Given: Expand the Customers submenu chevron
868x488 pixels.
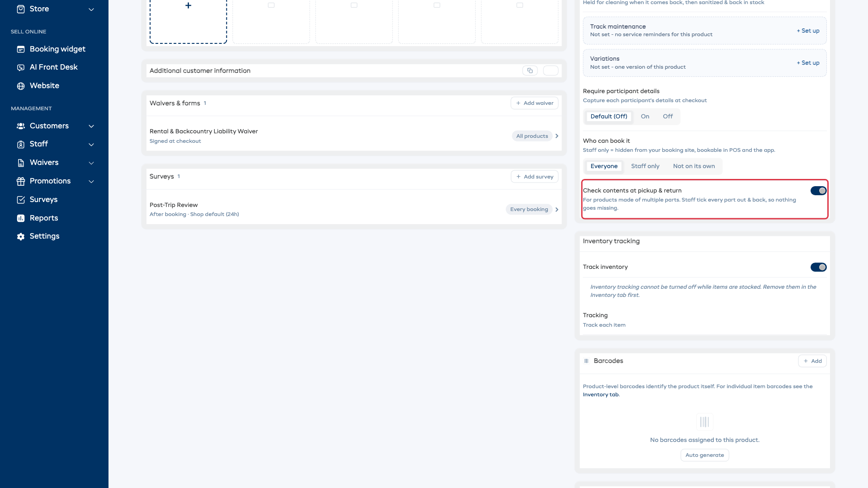Looking at the screenshot, I should pyautogui.click(x=91, y=126).
